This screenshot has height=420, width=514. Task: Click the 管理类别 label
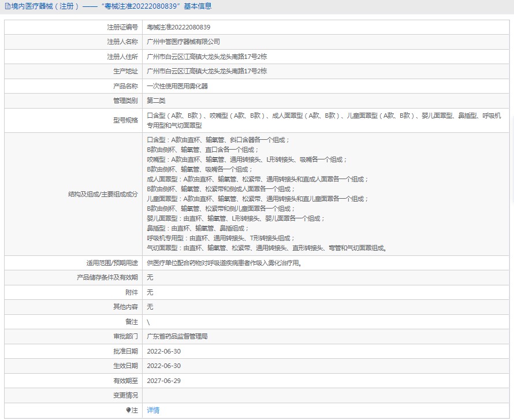point(125,101)
